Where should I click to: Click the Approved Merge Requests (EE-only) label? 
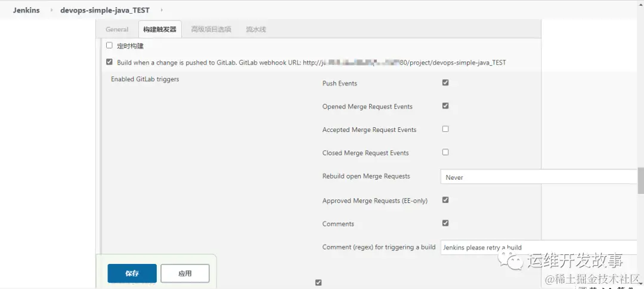pos(375,201)
